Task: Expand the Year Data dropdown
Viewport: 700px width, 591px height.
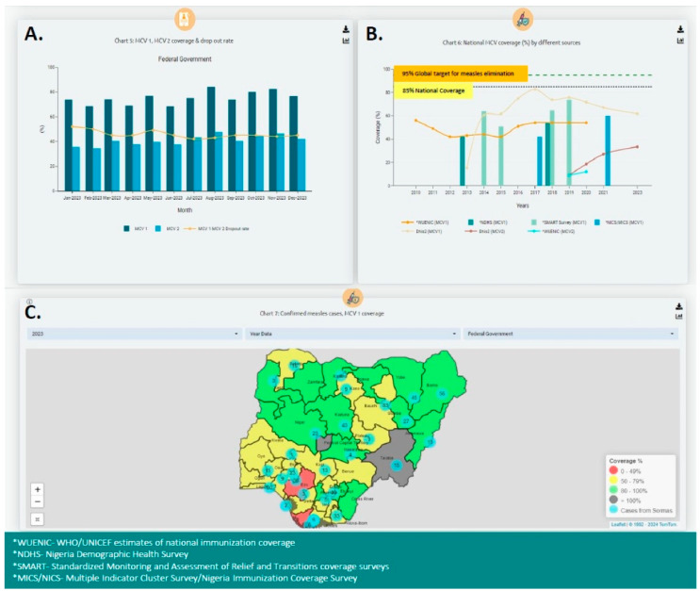Action: 352,334
